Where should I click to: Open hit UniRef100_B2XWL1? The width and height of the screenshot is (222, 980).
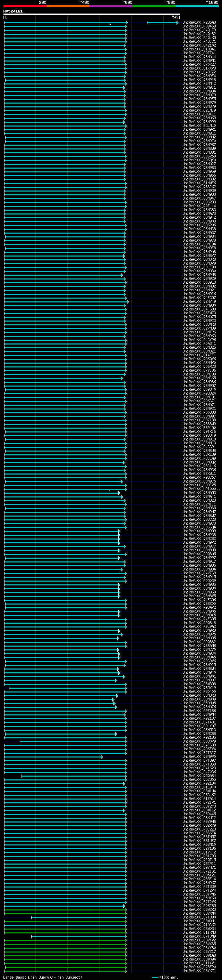tap(199, 473)
